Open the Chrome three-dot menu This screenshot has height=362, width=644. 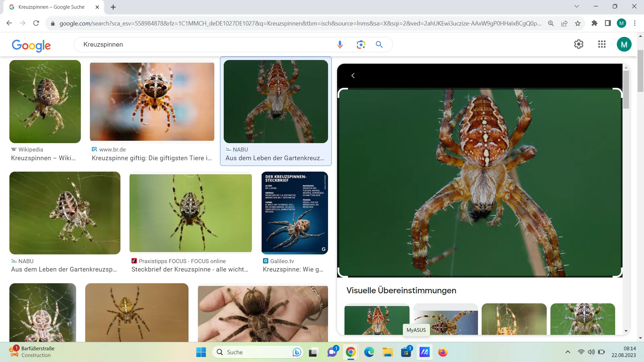(635, 23)
